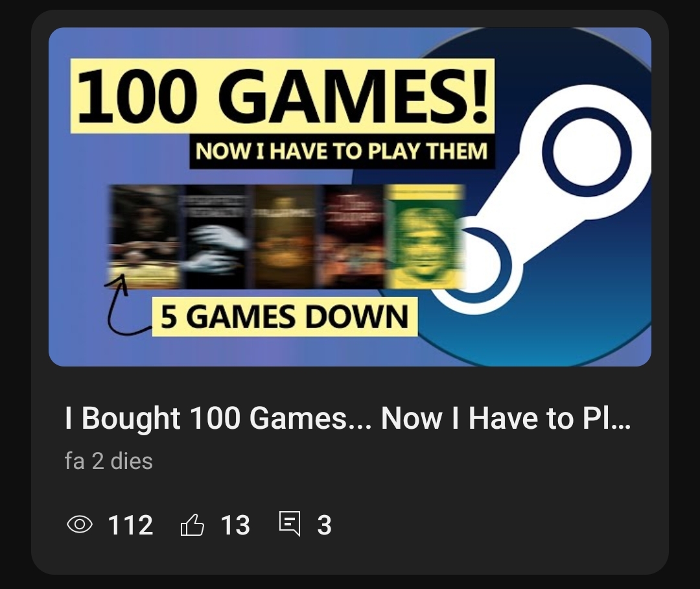Click the first blurred game cover
Screen dimensions: 700x589
[x=146, y=237]
